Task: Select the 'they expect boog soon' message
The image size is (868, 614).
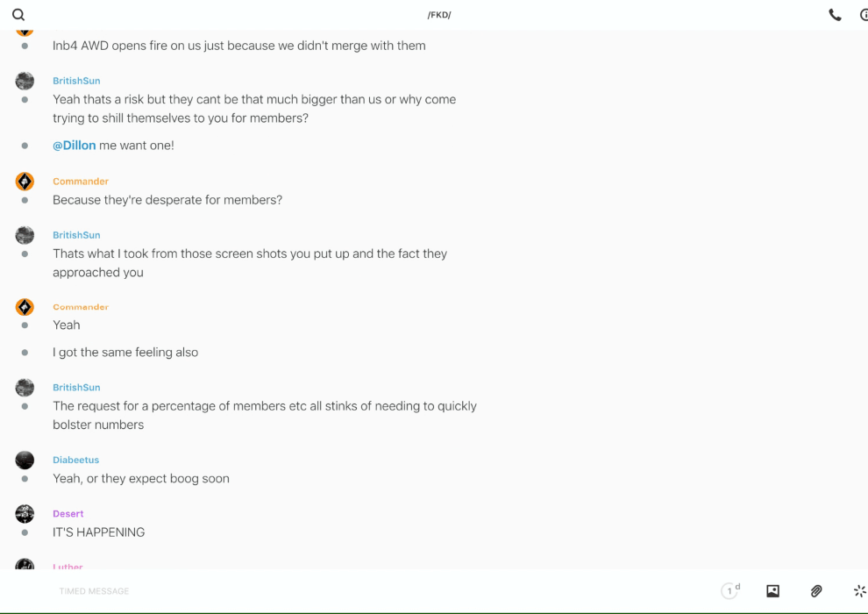Action: 140,479
